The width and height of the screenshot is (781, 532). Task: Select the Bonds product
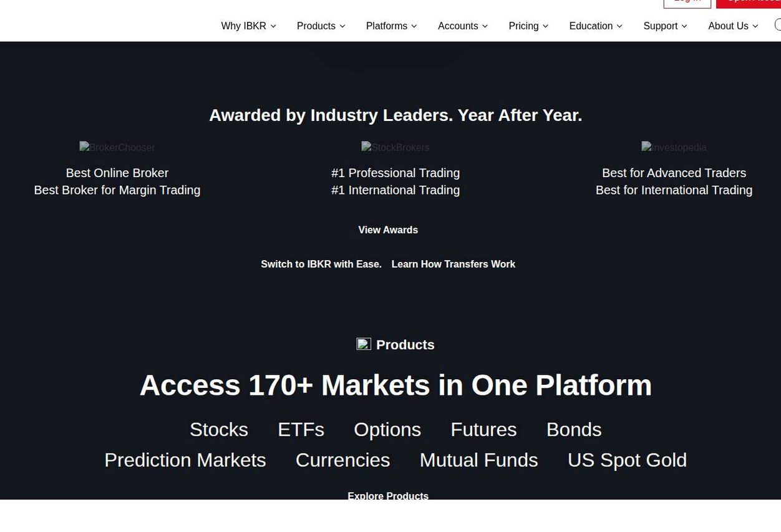pos(574,430)
